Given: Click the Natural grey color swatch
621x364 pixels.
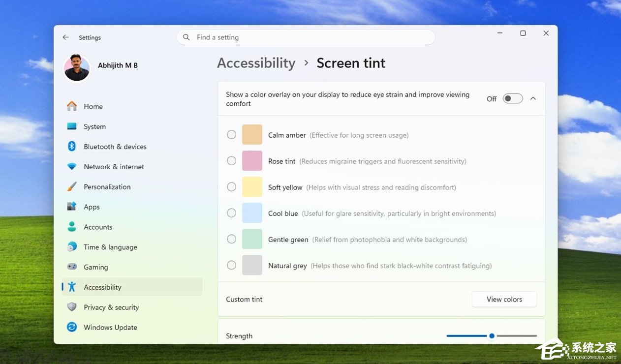Looking at the screenshot, I should (x=252, y=265).
